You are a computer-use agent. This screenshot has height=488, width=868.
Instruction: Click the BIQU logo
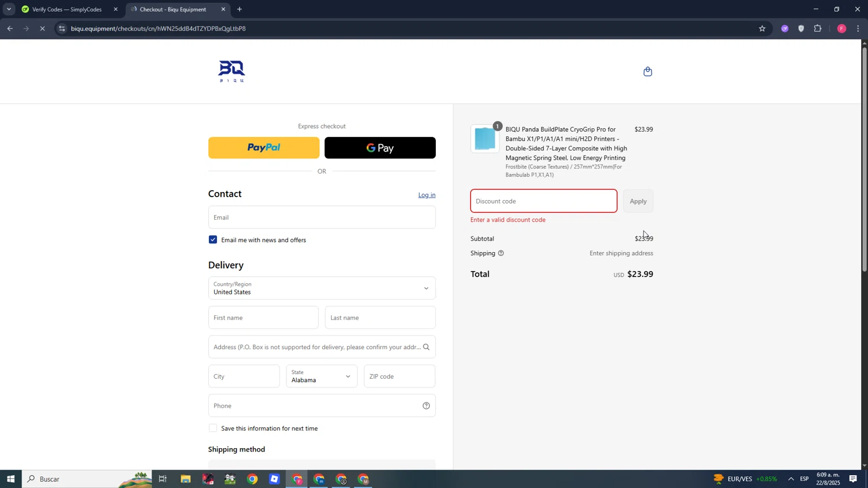pos(231,71)
